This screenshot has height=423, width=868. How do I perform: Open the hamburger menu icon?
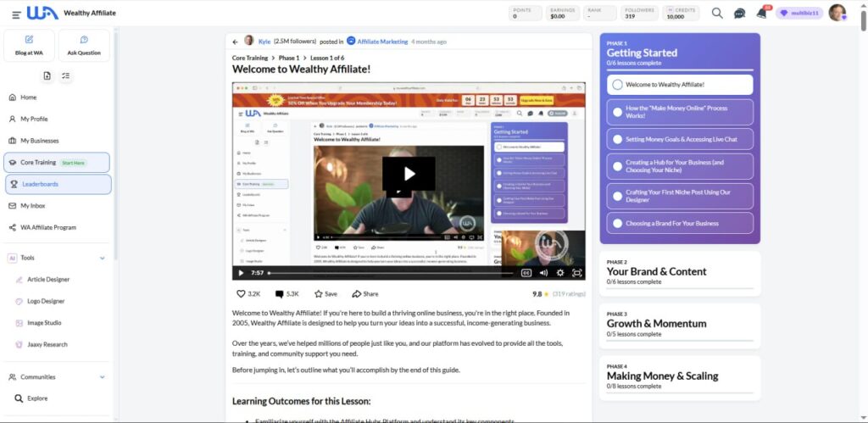click(17, 15)
